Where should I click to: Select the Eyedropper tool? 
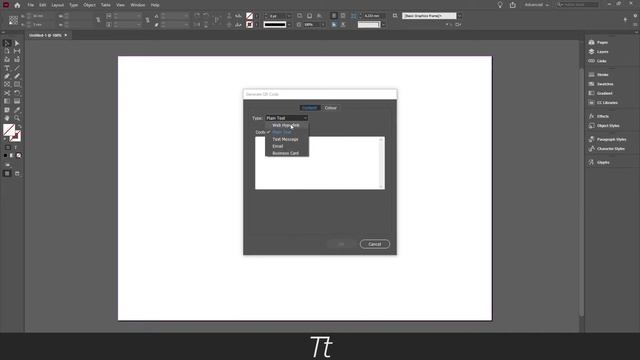[x=17, y=110]
